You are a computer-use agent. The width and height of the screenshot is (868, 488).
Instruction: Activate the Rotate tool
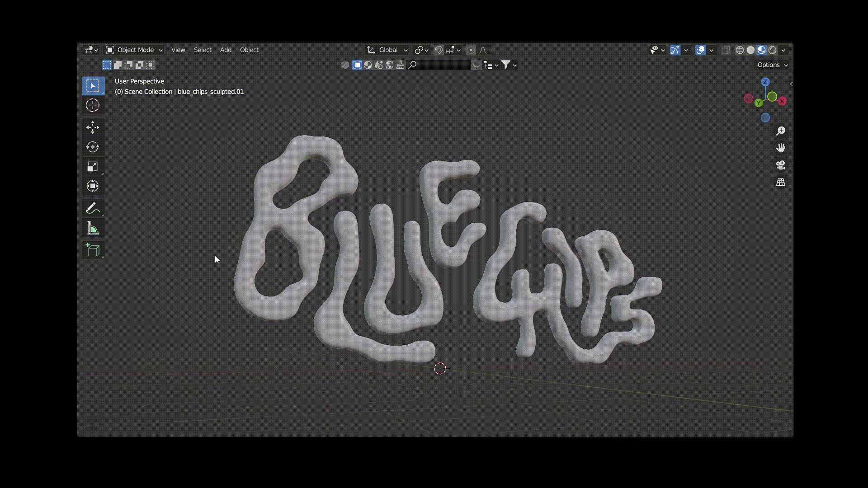tap(93, 147)
